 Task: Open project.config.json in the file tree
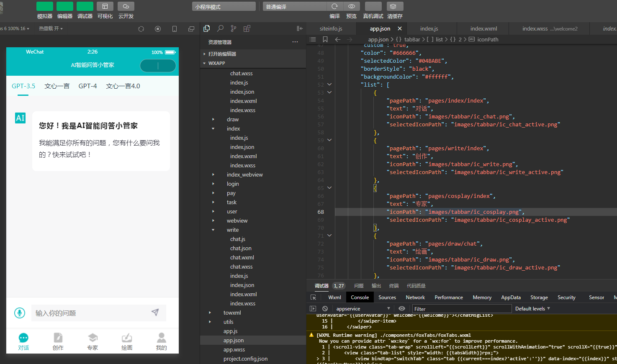(x=245, y=359)
